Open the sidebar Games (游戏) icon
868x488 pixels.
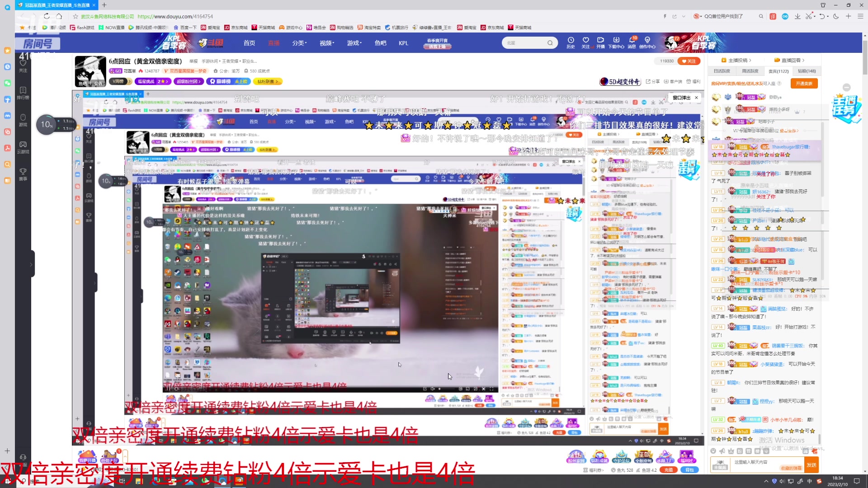(x=23, y=120)
